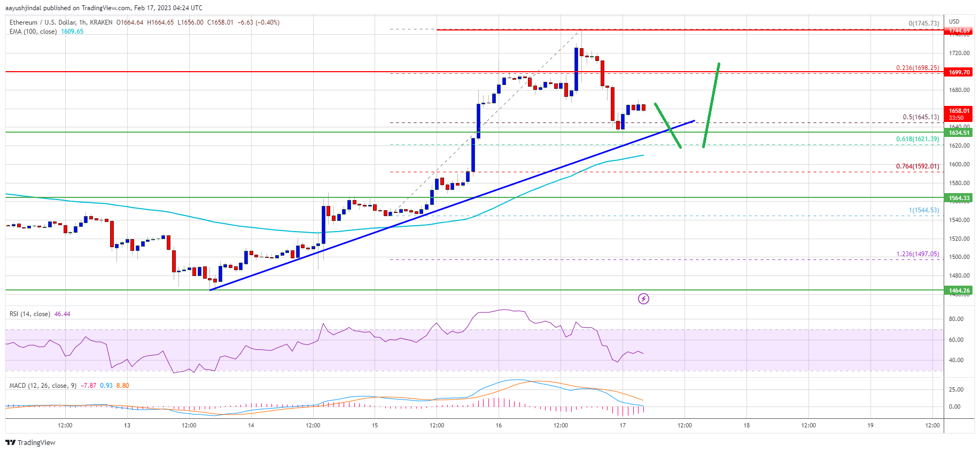Select the 1564.33 green price label
This screenshot has height=452, width=980.
tap(959, 198)
